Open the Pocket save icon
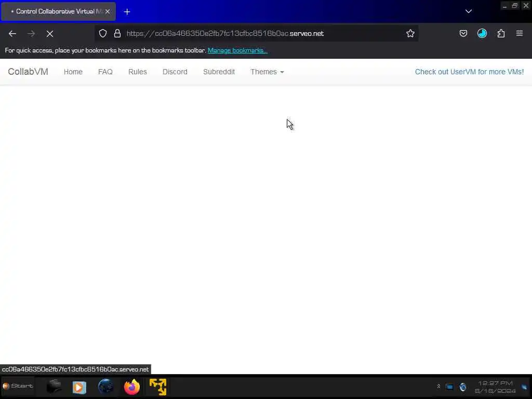The image size is (532, 399). [463, 33]
